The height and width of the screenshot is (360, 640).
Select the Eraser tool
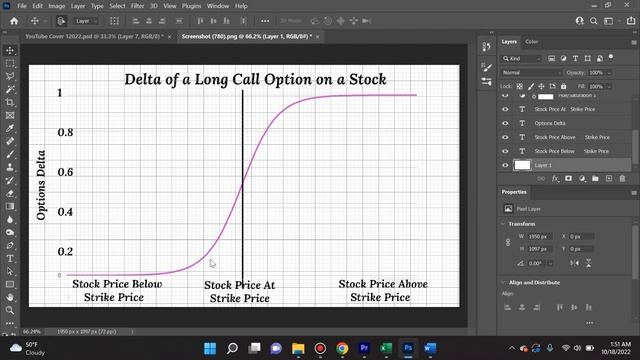(x=10, y=193)
